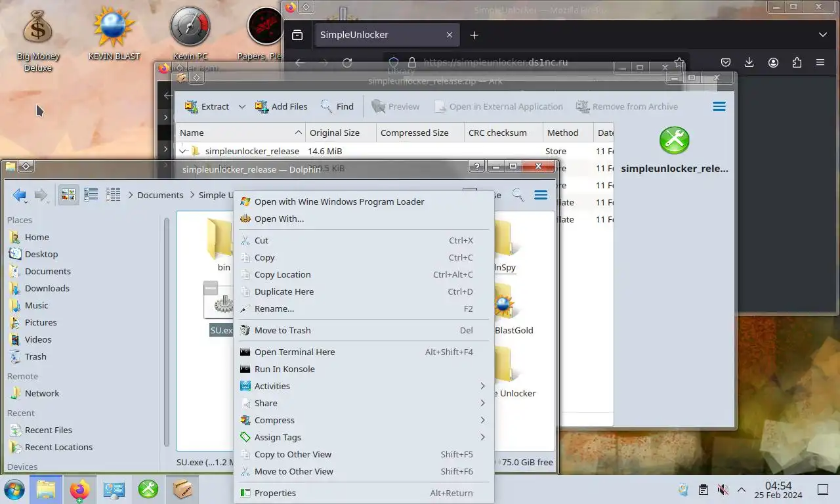Viewport: 840px width, 504px height.
Task: Switch Dolphin to compact view mode
Action: pos(91,195)
